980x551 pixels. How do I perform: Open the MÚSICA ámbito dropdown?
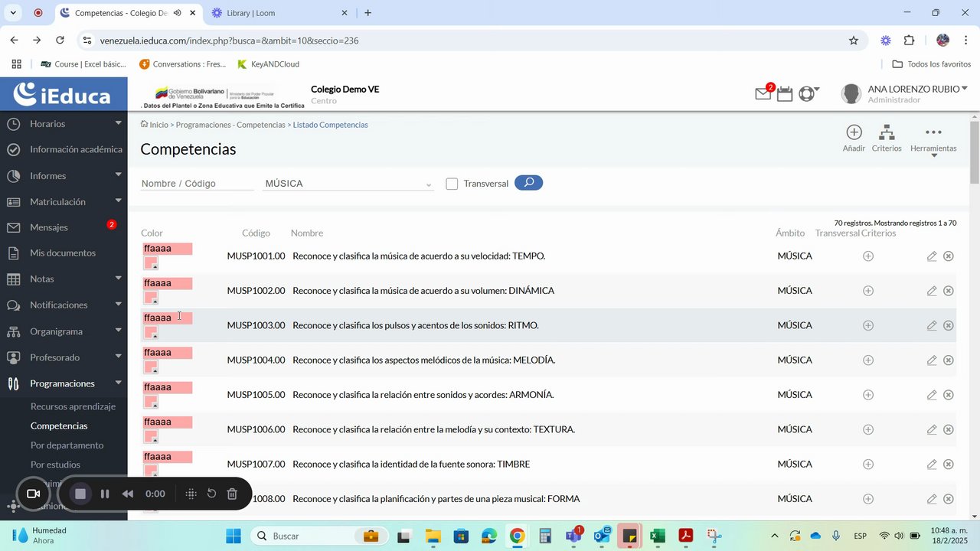pos(348,184)
